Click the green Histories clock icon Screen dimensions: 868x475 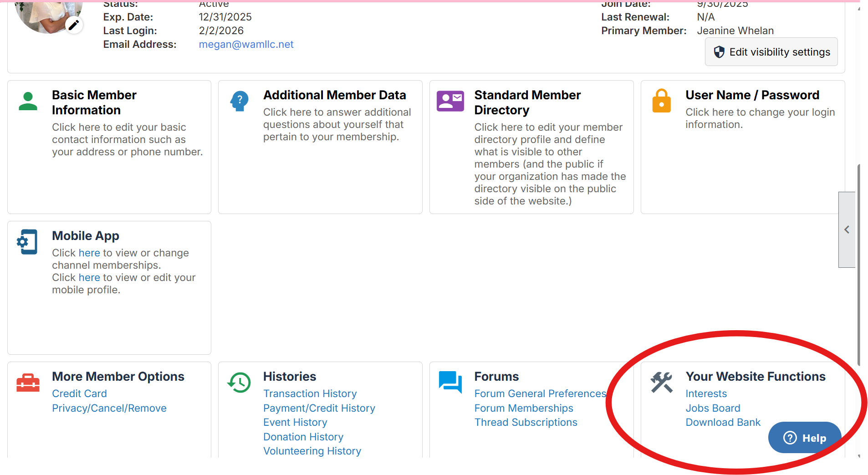pos(239,383)
